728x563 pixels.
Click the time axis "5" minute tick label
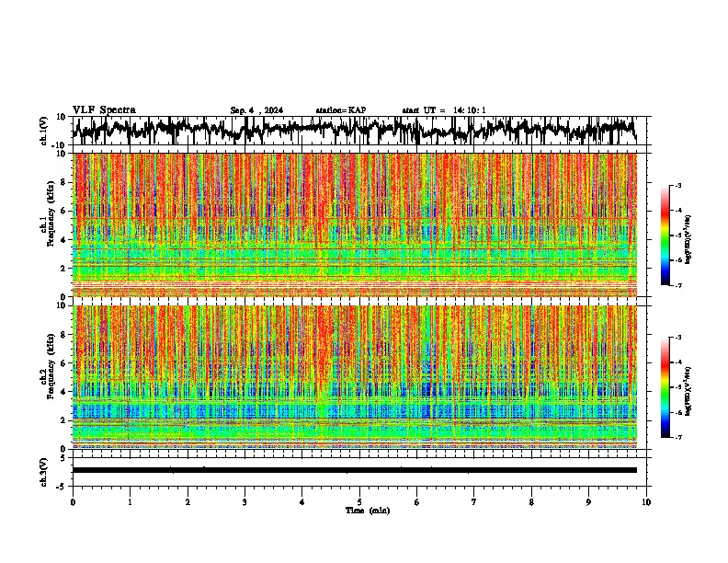[x=359, y=502]
